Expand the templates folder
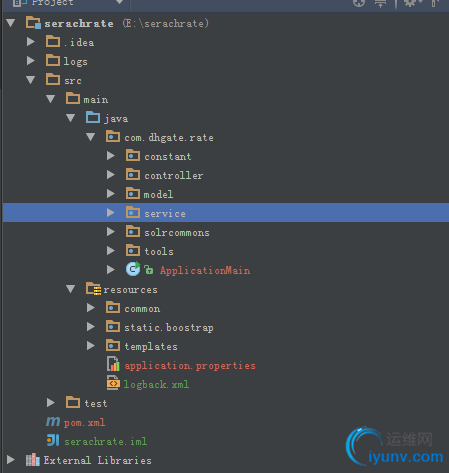 point(91,346)
